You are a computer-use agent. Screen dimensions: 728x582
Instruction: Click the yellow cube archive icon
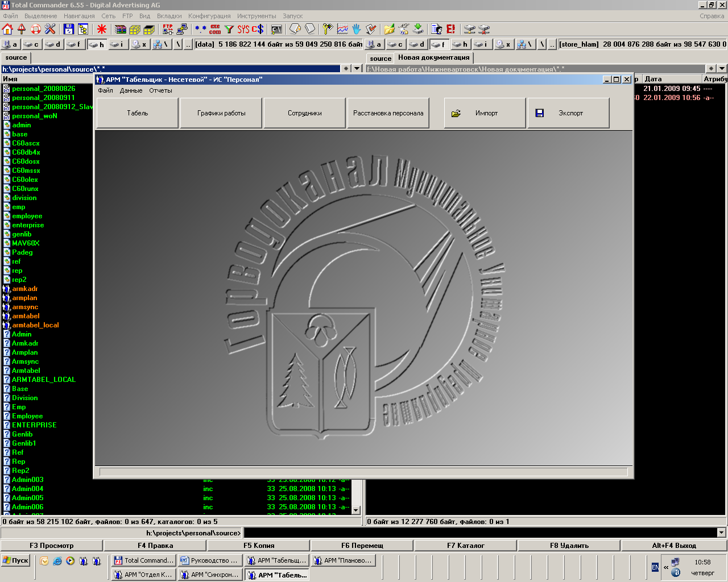(135, 29)
